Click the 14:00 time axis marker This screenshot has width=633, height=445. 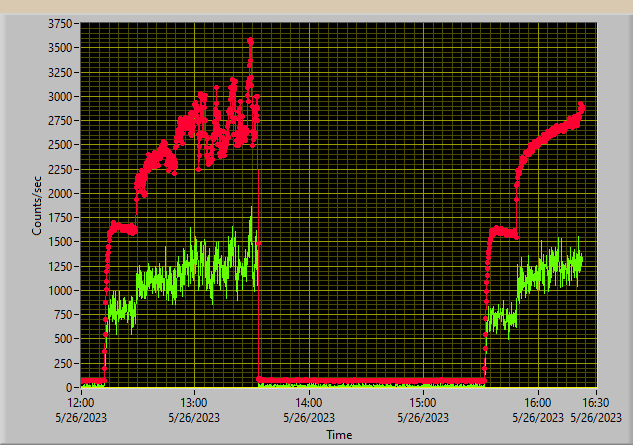(309, 403)
